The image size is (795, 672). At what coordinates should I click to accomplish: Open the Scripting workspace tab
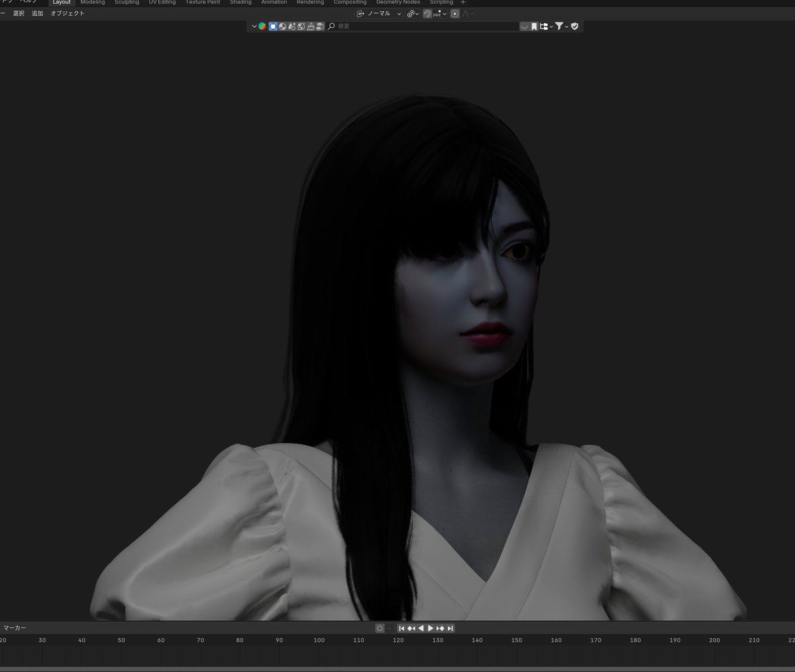tap(441, 3)
